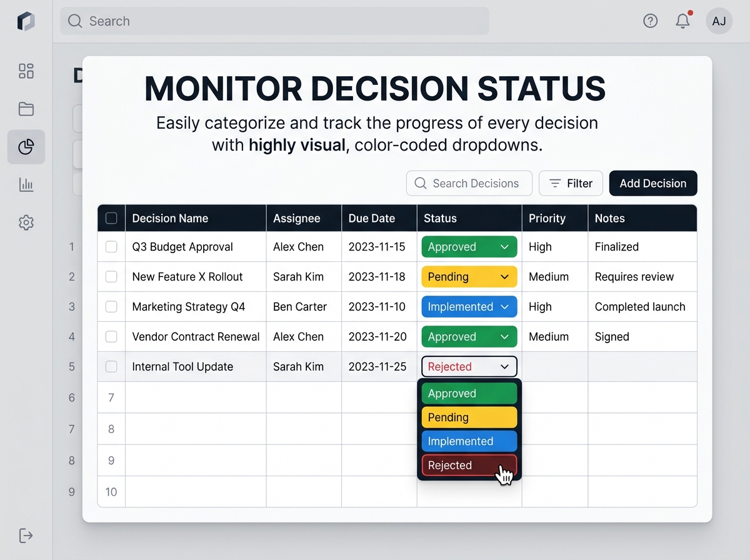
Task: Click the Add Decision button
Action: pyautogui.click(x=652, y=183)
